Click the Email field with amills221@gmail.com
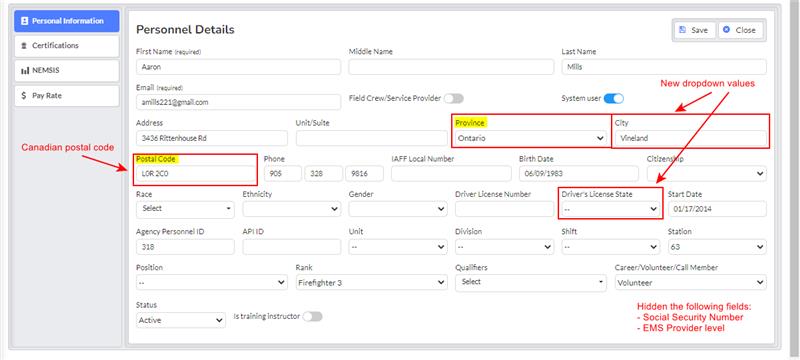The width and height of the screenshot is (800, 360). point(238,102)
